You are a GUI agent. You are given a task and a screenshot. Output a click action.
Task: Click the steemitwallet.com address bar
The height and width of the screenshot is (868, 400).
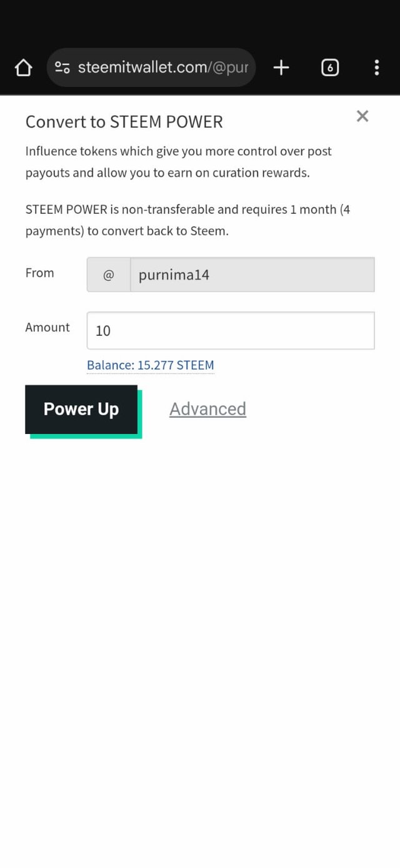click(162, 68)
